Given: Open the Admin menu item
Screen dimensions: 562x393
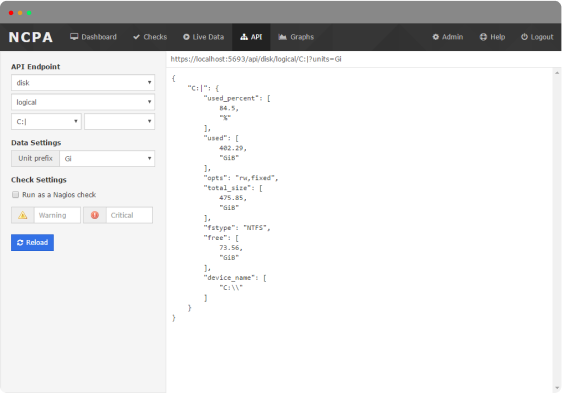Looking at the screenshot, I should [x=448, y=37].
